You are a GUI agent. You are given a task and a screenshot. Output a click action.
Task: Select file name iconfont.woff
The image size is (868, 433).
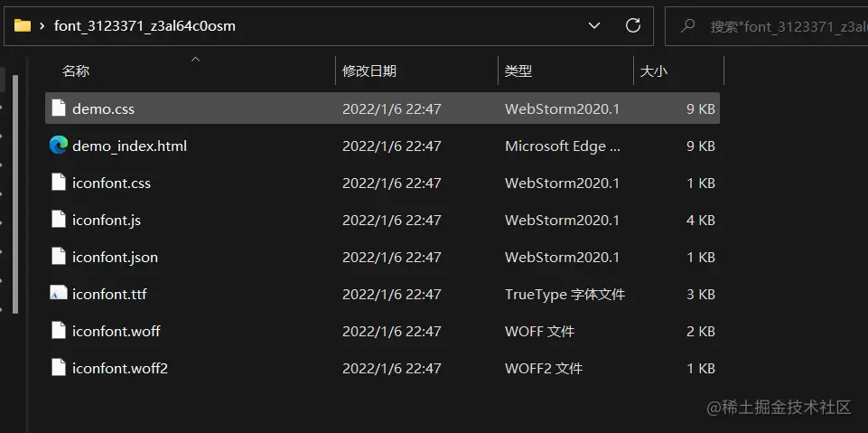click(x=117, y=331)
